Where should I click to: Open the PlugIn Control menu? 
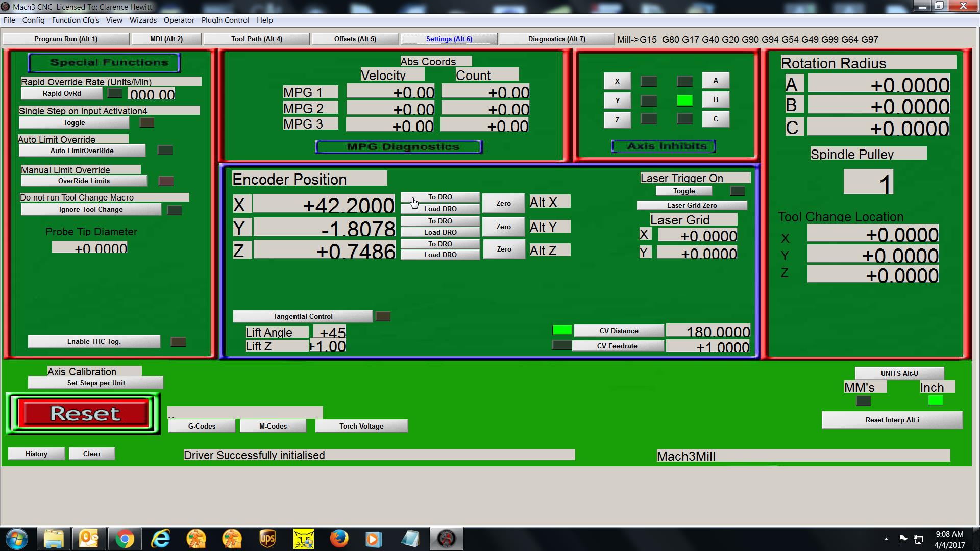pos(225,20)
